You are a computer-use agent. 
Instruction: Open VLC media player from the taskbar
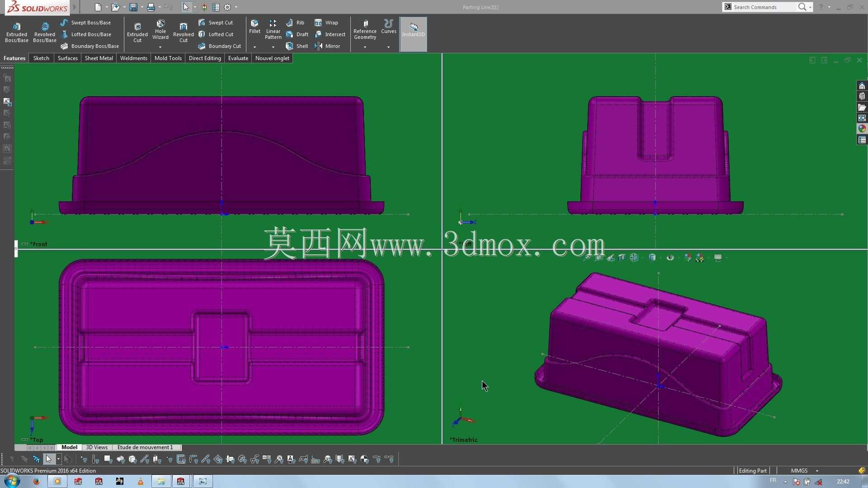140,481
